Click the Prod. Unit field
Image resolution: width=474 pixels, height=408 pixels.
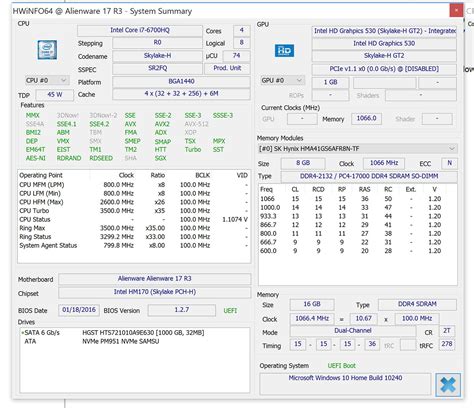tap(227, 68)
